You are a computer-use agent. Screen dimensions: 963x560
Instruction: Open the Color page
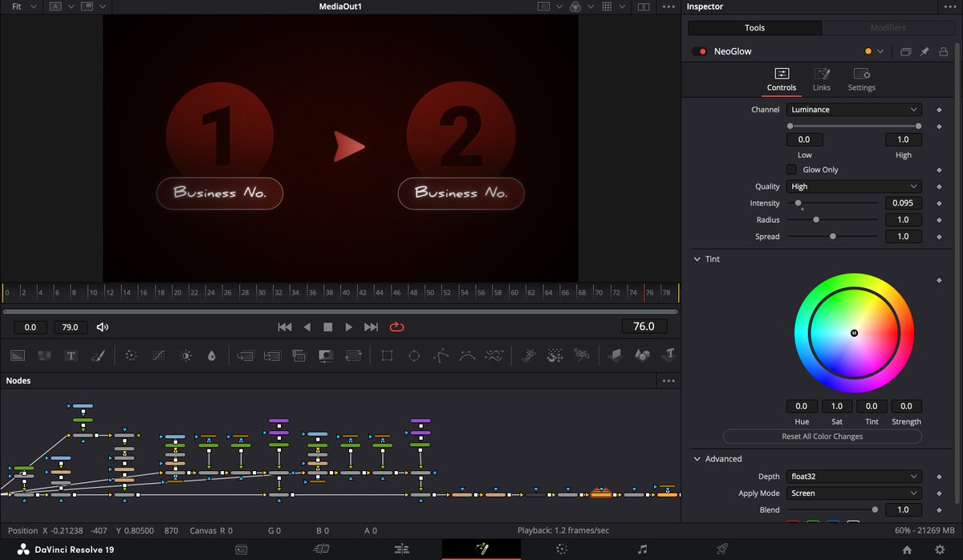(x=562, y=550)
